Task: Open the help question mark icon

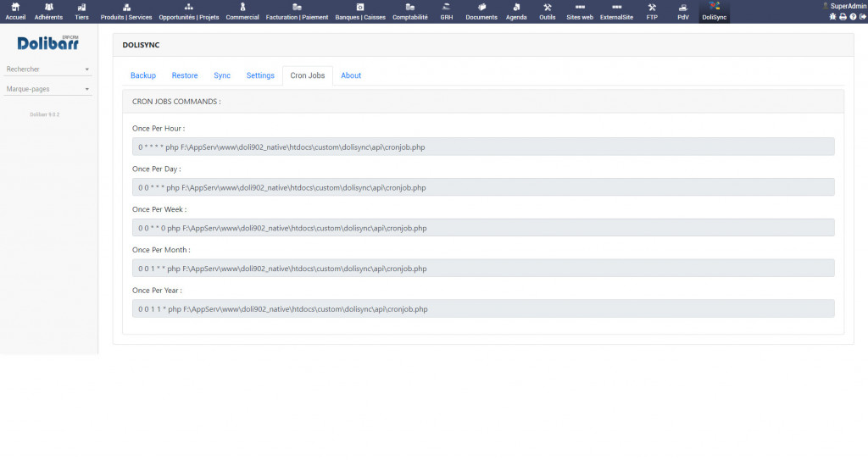Action: point(853,17)
